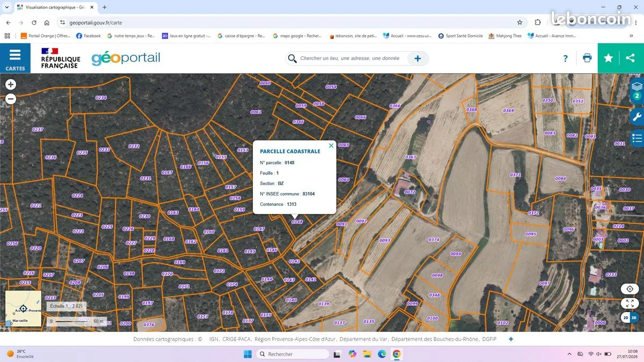Zoom out on the map
The width and height of the screenshot is (644, 362).
coord(11,99)
